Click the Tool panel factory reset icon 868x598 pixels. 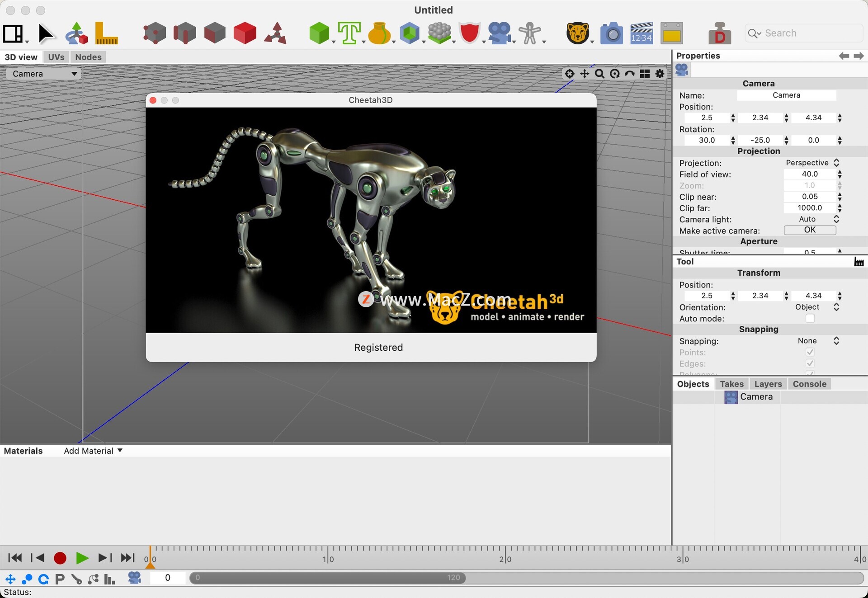click(859, 262)
